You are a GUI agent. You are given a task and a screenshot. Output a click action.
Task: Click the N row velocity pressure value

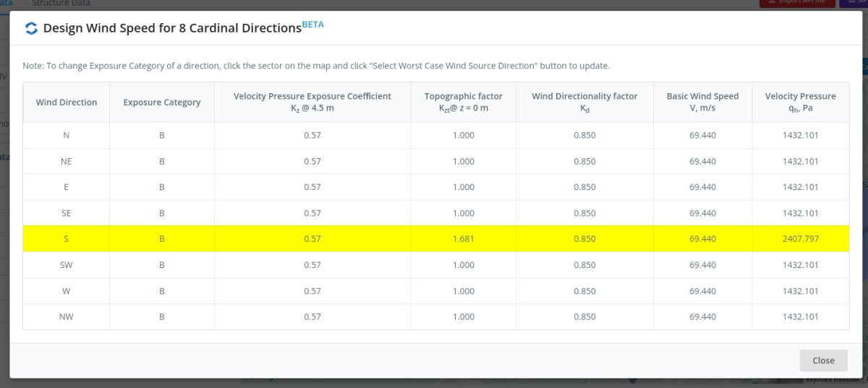(800, 135)
